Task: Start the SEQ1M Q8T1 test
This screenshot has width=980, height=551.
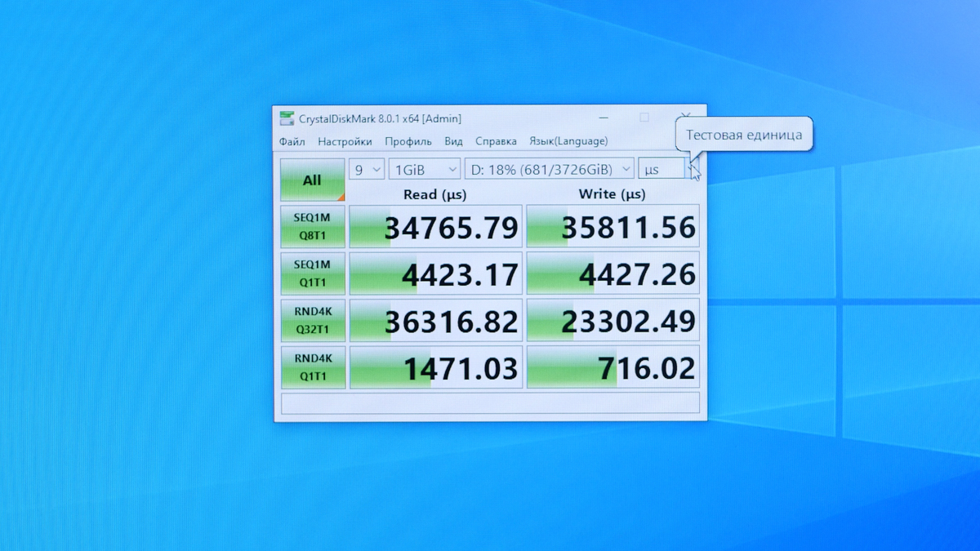Action: click(313, 226)
